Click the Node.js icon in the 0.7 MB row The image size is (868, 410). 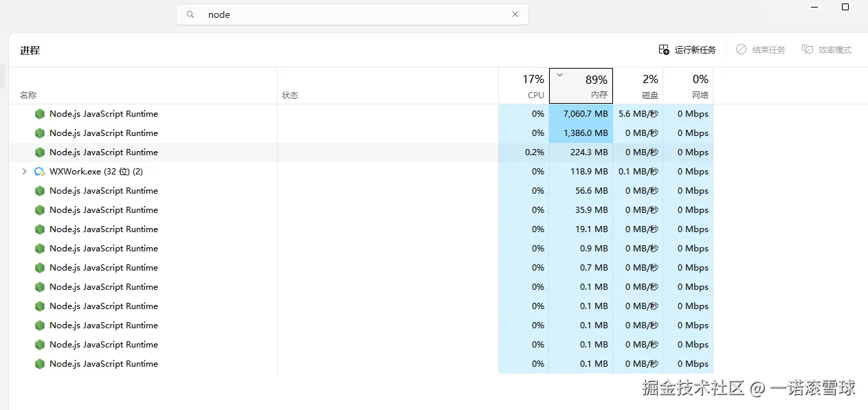pos(40,268)
